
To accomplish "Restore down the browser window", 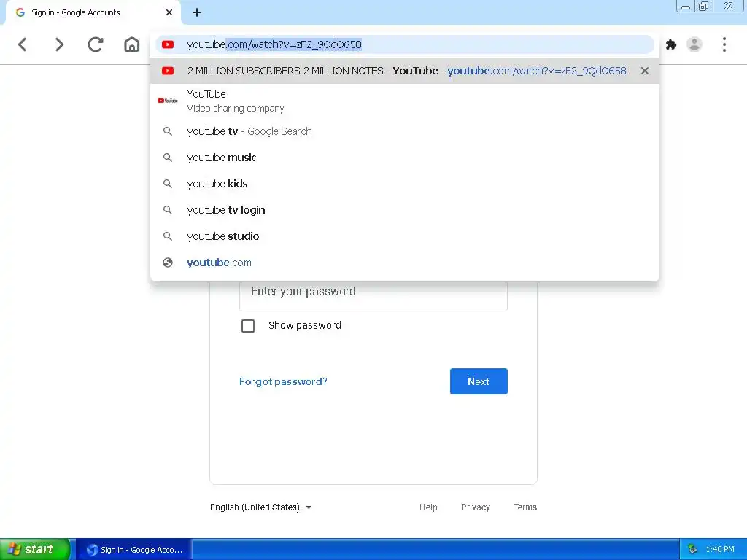I will coord(703,7).
